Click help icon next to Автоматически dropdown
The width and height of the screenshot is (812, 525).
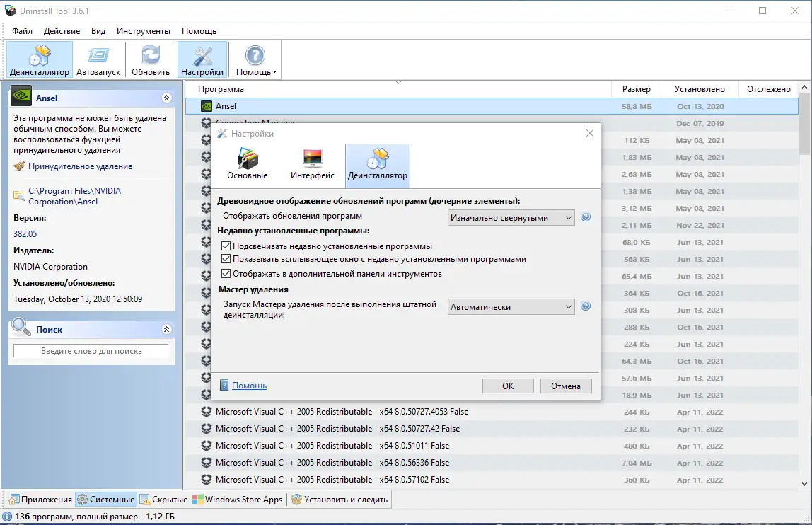click(586, 306)
